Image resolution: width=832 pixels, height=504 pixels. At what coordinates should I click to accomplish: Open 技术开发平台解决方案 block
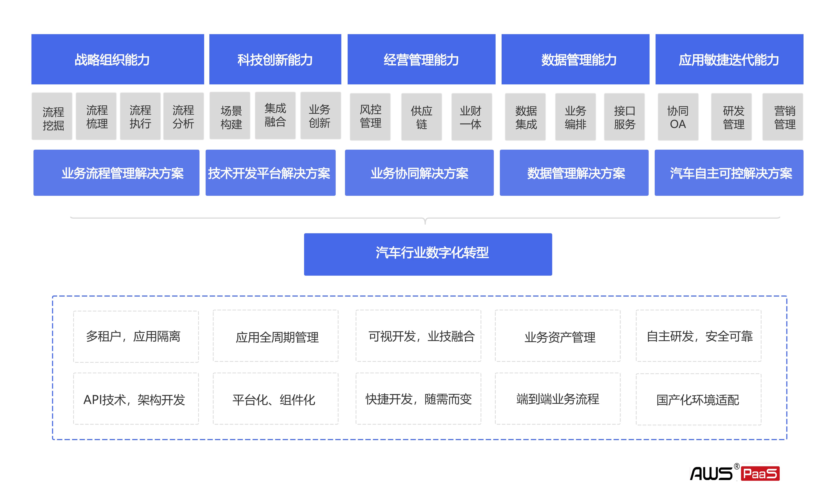(270, 173)
